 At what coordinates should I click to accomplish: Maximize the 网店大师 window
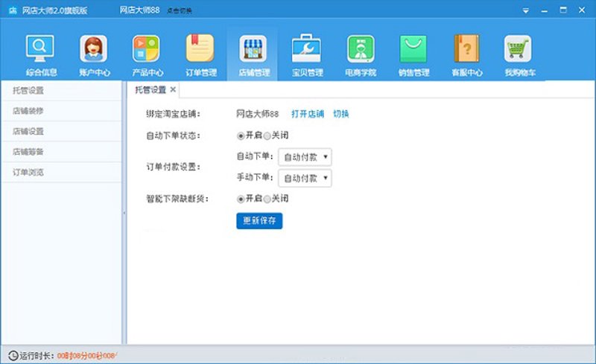click(563, 10)
